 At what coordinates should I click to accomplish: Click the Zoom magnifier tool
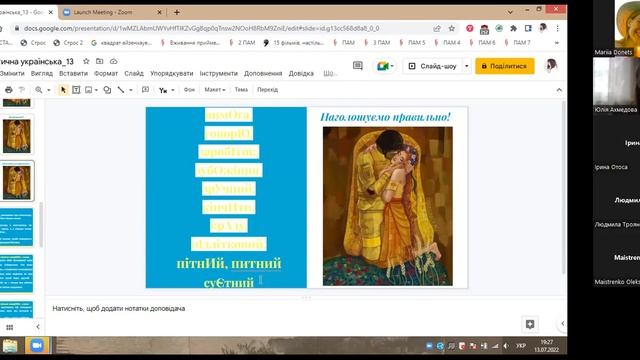tap(39, 90)
